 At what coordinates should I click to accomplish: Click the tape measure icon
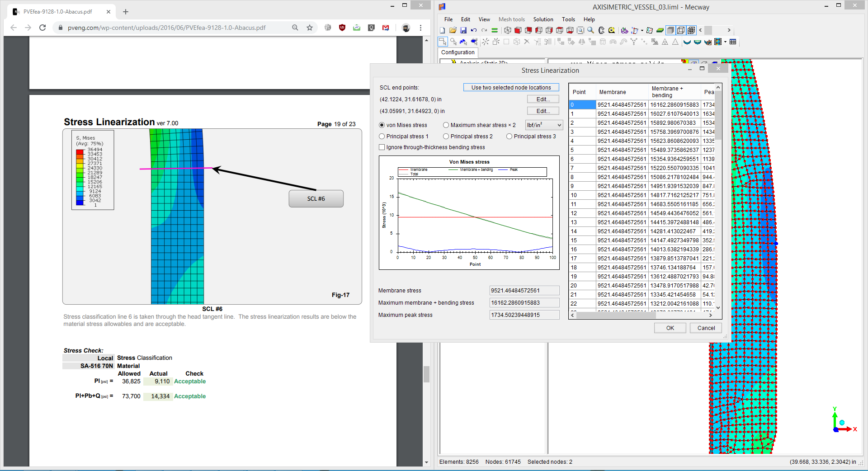pos(612,30)
